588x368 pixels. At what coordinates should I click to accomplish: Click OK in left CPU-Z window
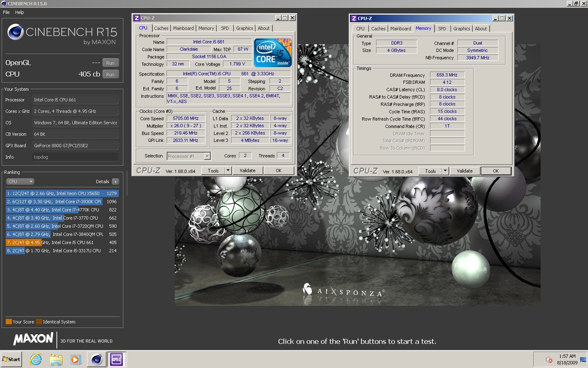tap(278, 171)
